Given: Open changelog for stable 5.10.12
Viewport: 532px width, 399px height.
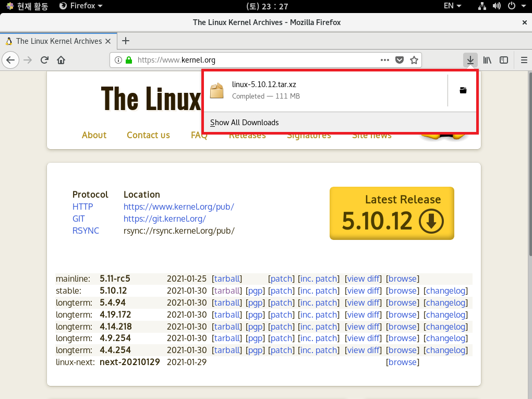Looking at the screenshot, I should [x=445, y=291].
